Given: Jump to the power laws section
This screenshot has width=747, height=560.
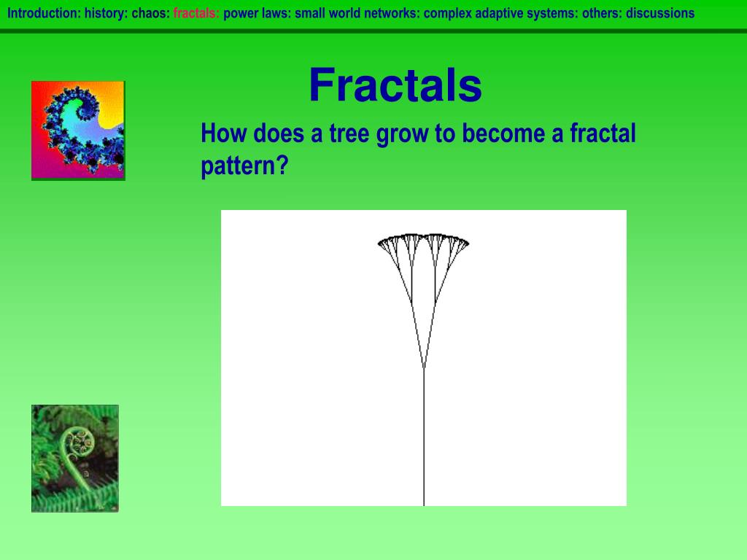Looking at the screenshot, I should 258,13.
